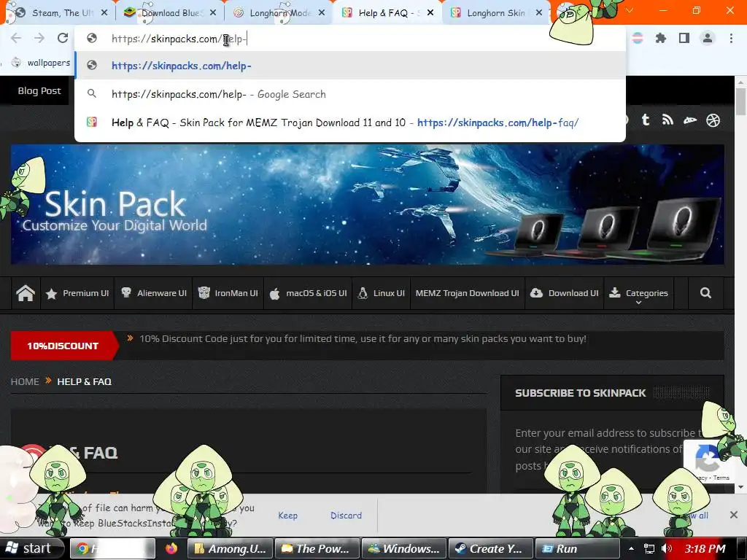The width and height of the screenshot is (747, 560).
Task: Open the Blog Post link
Action: (x=39, y=90)
